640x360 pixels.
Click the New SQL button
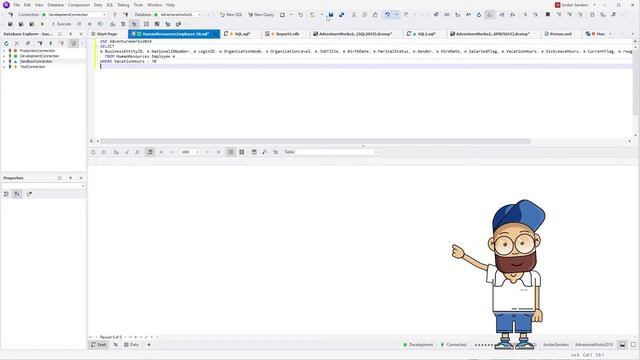point(231,15)
